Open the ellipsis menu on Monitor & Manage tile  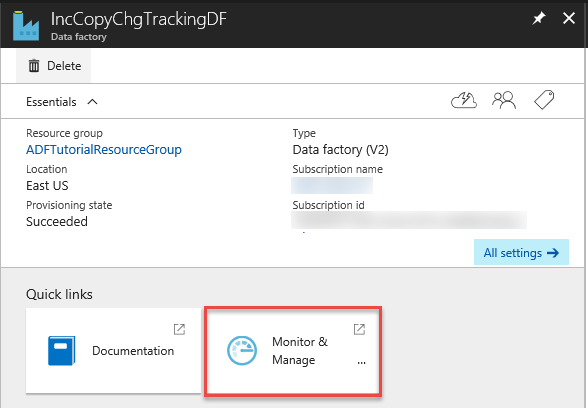[x=361, y=362]
